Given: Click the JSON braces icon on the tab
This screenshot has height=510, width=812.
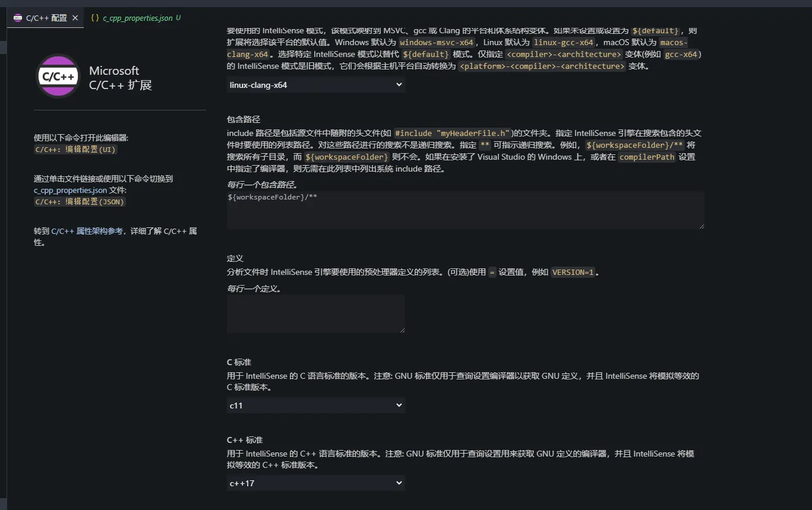Looking at the screenshot, I should pyautogui.click(x=95, y=18).
